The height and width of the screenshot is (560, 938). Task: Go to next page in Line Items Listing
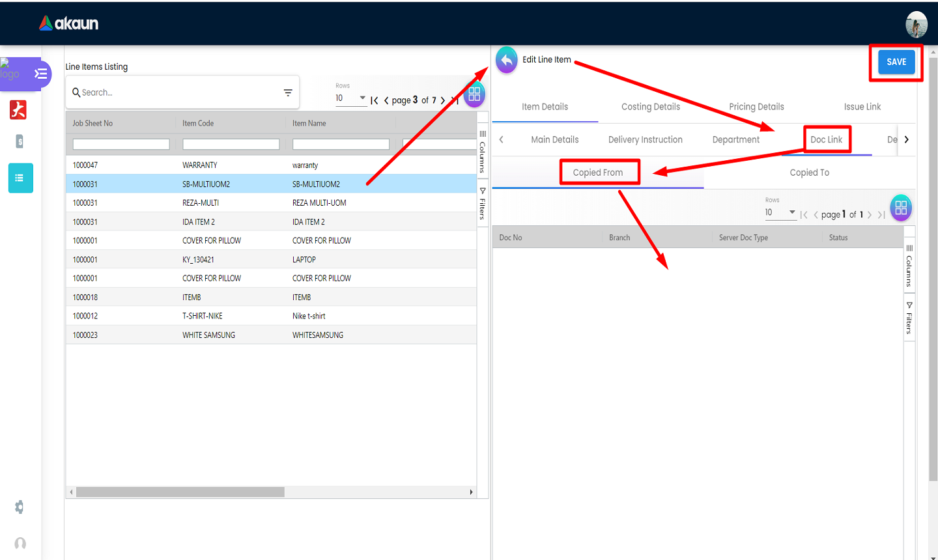[x=443, y=100]
